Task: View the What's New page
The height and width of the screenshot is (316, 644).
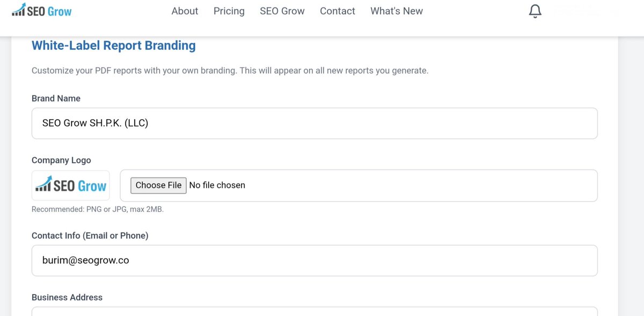Action: [397, 11]
